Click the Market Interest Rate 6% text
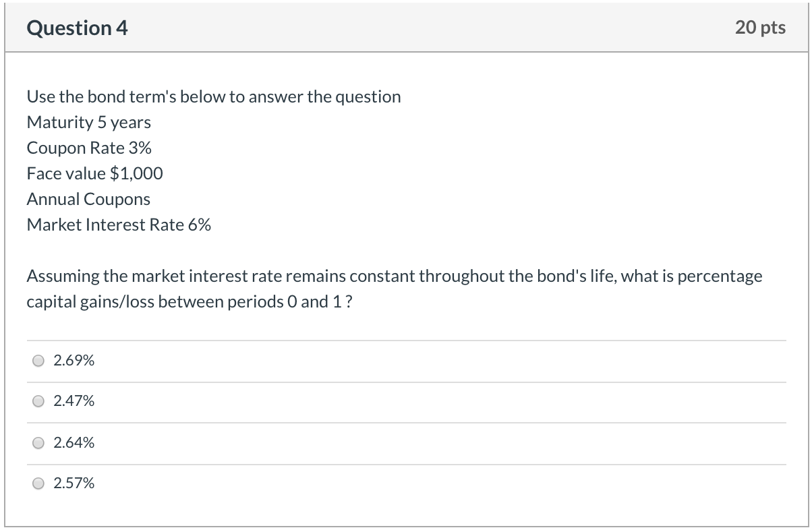This screenshot has width=812, height=530. tap(119, 225)
